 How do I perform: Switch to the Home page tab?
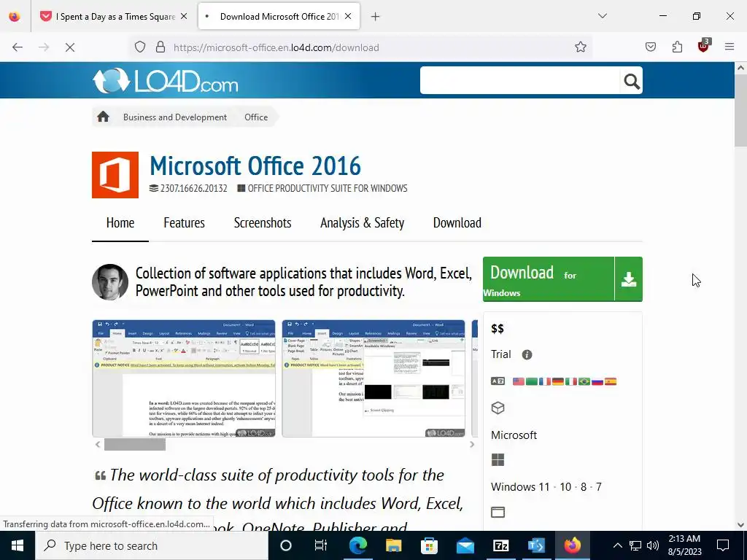[x=120, y=223]
